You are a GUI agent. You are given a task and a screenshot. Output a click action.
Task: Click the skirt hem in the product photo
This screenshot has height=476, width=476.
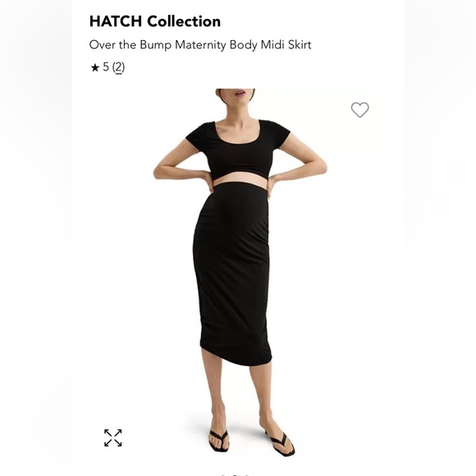236,357
